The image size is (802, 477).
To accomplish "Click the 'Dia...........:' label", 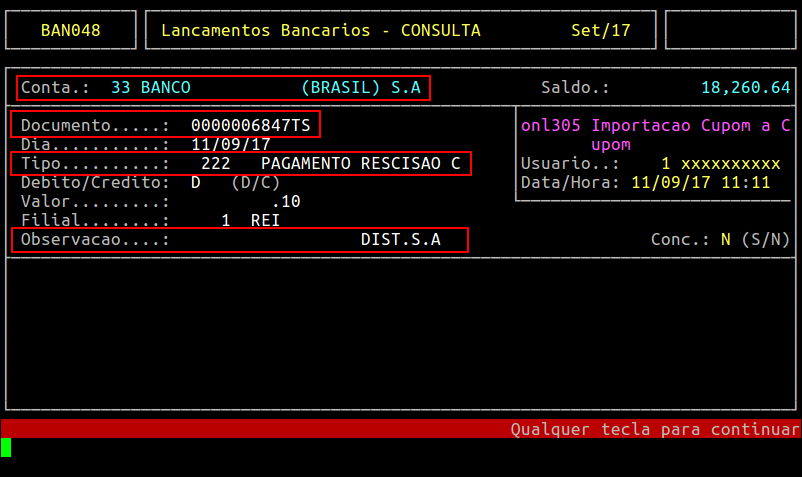I will click(x=95, y=144).
